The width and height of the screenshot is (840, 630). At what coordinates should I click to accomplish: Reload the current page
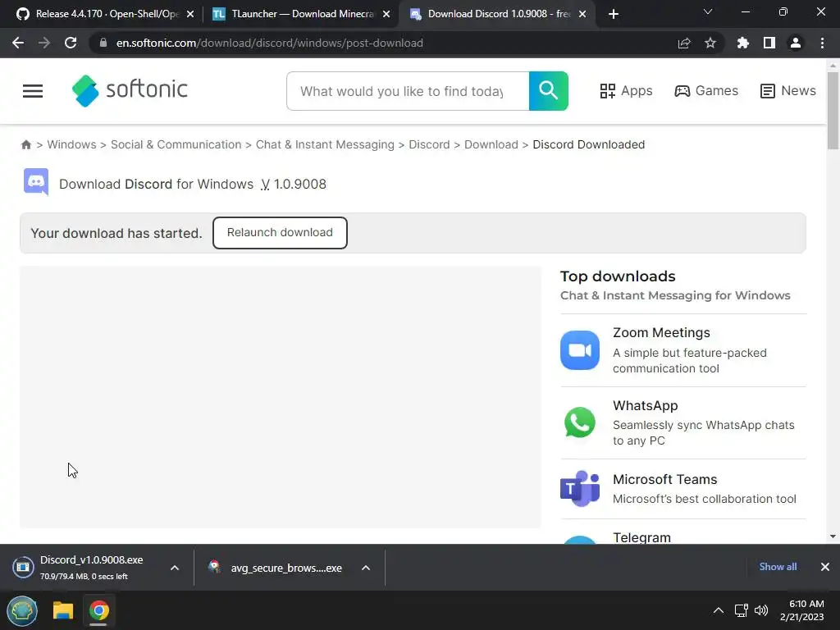pyautogui.click(x=71, y=43)
